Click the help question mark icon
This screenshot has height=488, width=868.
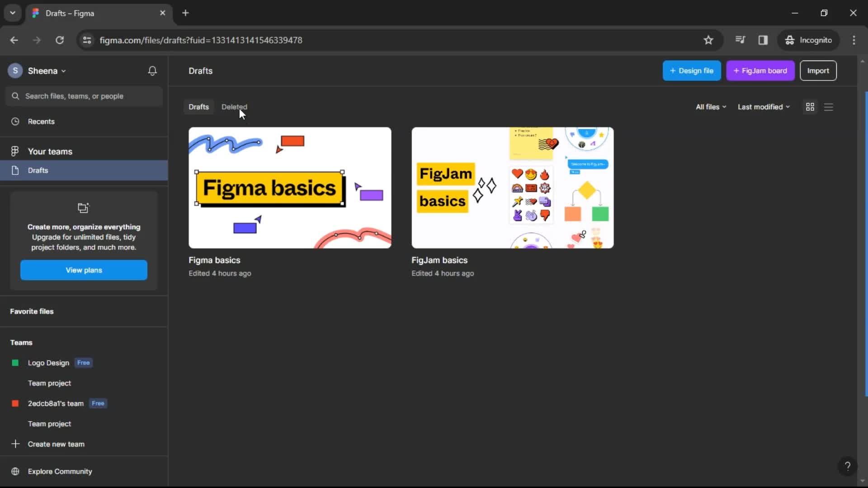click(x=848, y=465)
